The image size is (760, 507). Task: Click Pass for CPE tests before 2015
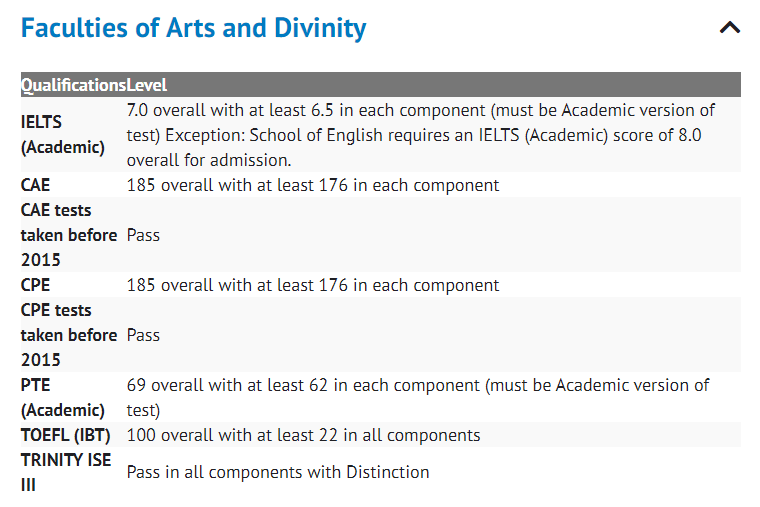pyautogui.click(x=143, y=335)
